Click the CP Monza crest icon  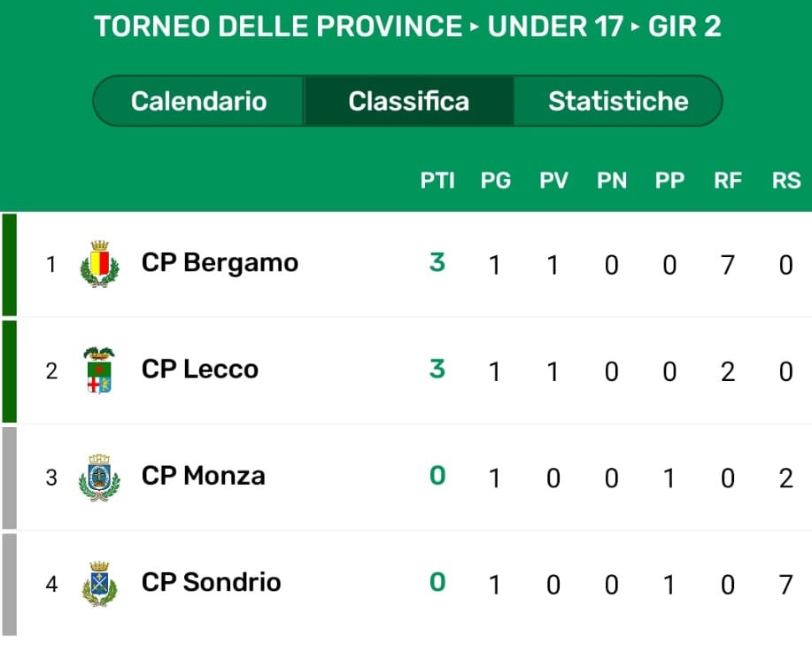[x=99, y=477]
